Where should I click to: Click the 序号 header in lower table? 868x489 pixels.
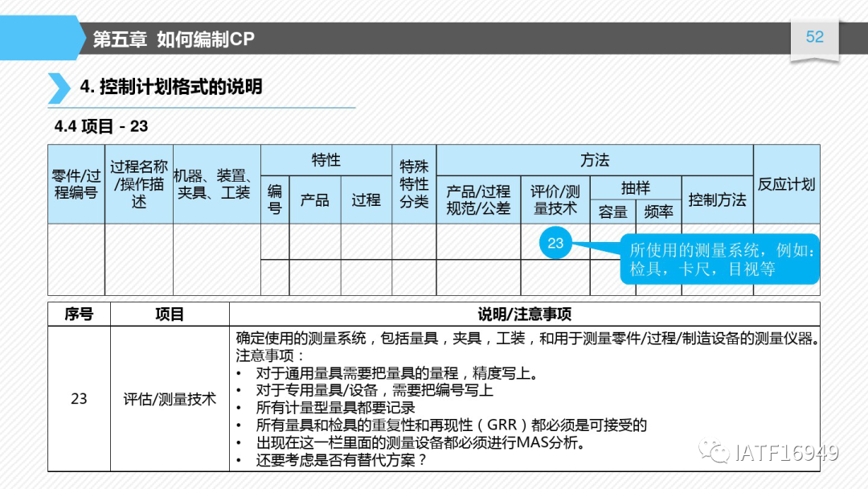click(x=79, y=314)
